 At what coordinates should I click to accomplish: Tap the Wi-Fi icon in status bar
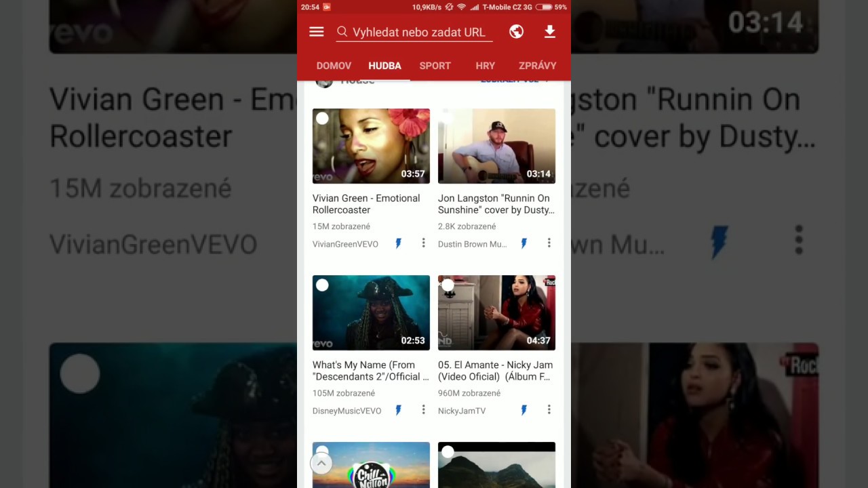[x=461, y=7]
